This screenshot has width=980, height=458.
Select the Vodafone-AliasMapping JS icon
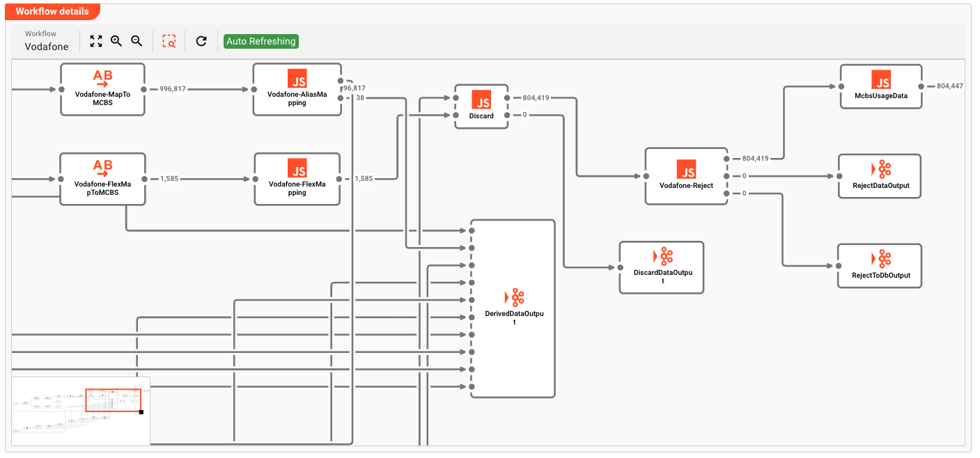tap(297, 78)
